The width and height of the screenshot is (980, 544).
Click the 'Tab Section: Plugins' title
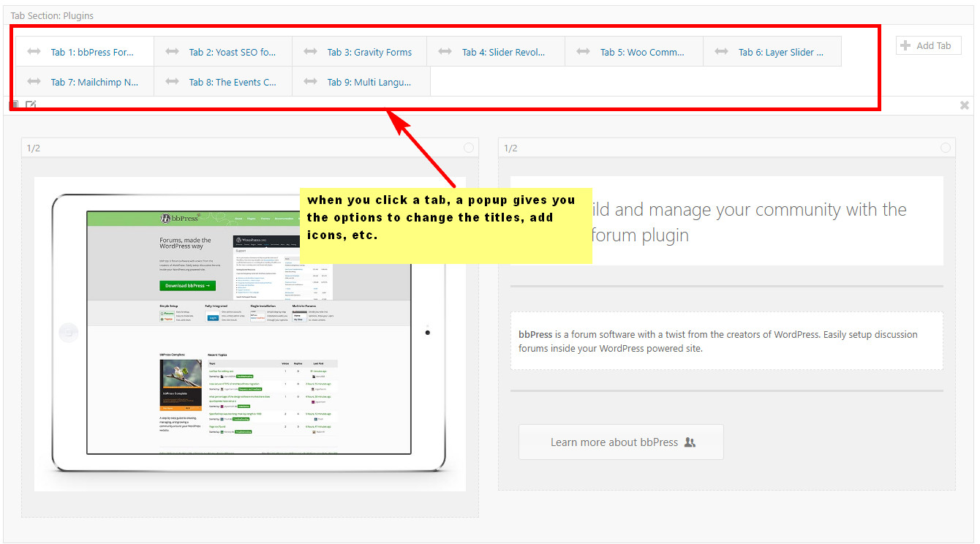pyautogui.click(x=52, y=15)
